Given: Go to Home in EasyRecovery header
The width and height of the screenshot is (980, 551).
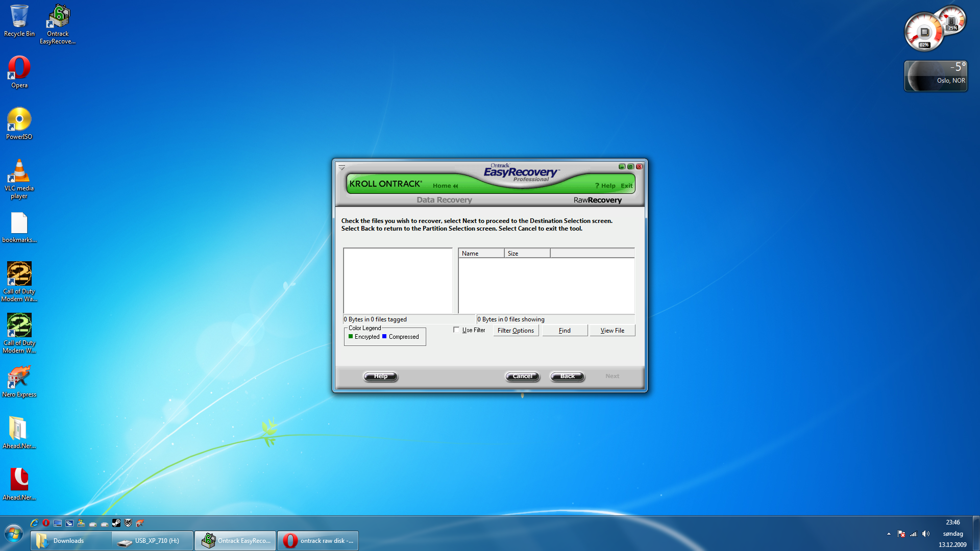Looking at the screenshot, I should 445,186.
